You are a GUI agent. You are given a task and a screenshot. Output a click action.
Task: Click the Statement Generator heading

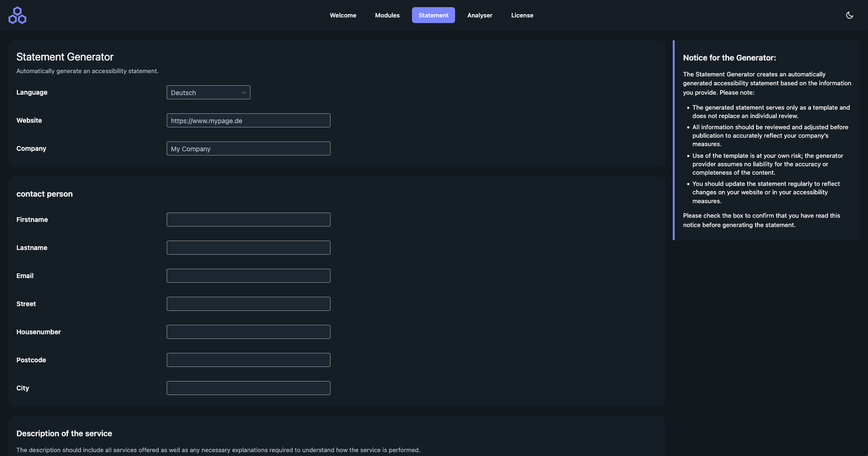pyautogui.click(x=65, y=57)
